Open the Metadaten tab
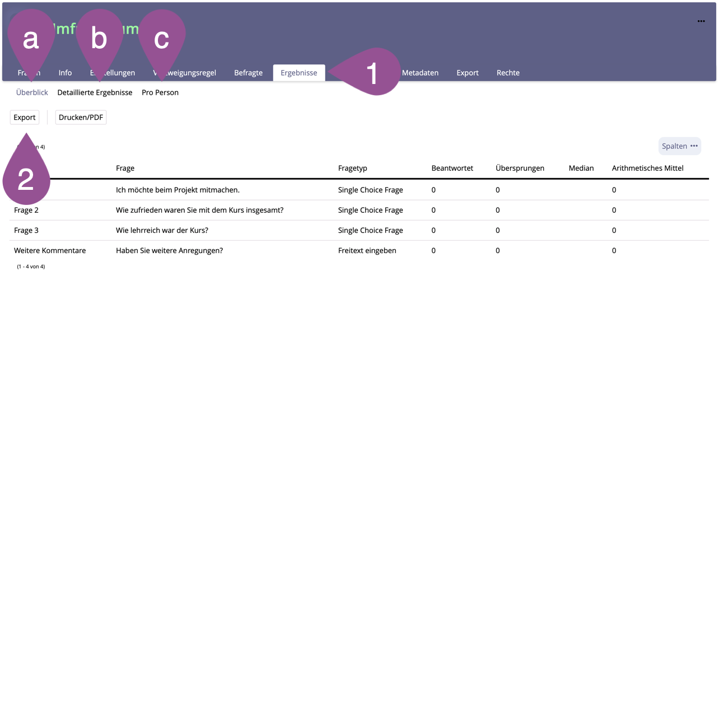Image resolution: width=728 pixels, height=728 pixels. tap(420, 73)
